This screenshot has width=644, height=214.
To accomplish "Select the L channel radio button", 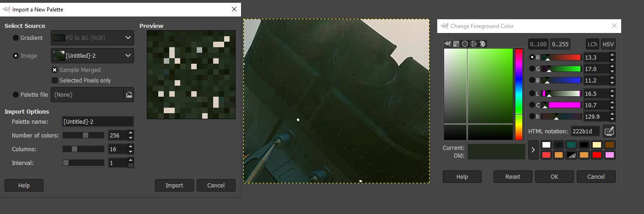I will pyautogui.click(x=532, y=93).
